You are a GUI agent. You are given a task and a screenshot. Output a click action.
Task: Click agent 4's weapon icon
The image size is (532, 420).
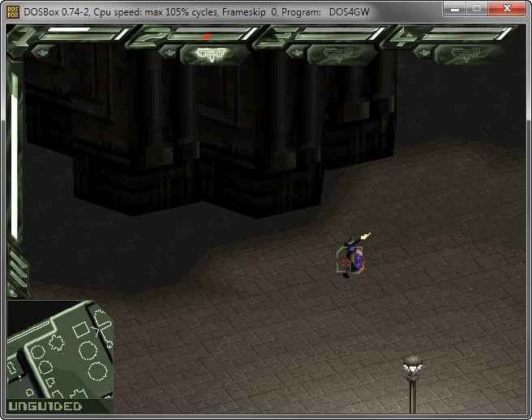(x=466, y=54)
